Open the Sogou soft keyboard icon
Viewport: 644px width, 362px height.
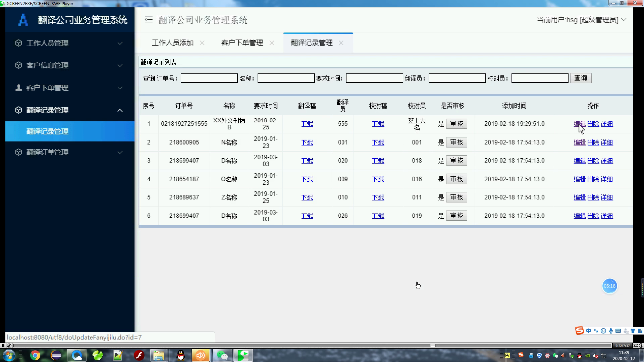pyautogui.click(x=618, y=331)
